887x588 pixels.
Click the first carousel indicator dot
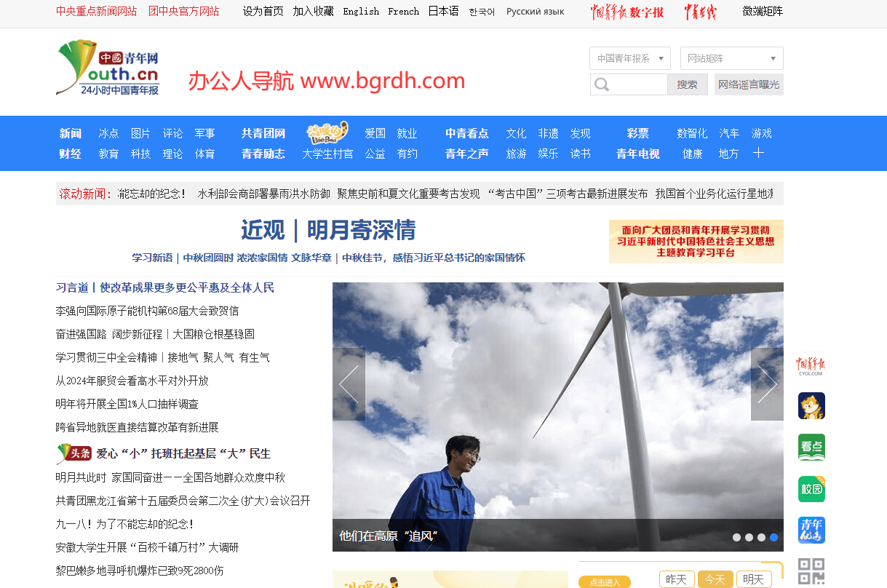pos(736,537)
